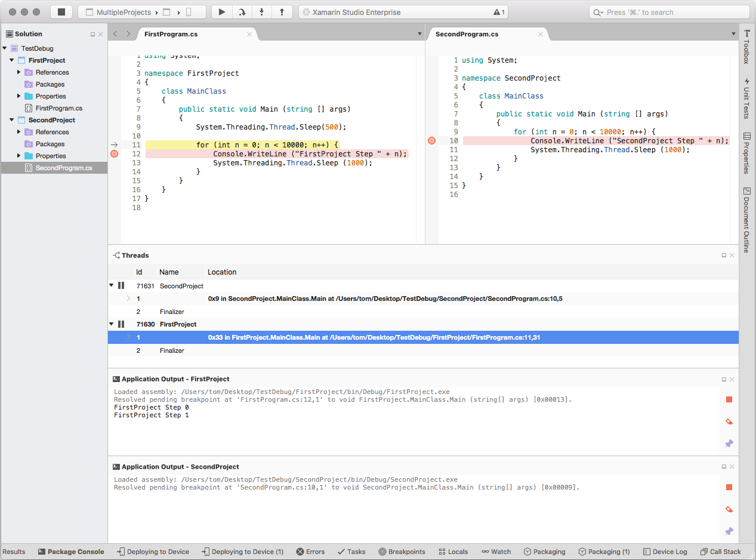Toggle the breakpoint on SecondProgram.cs line 10
This screenshot has height=560, width=756.
click(x=431, y=140)
